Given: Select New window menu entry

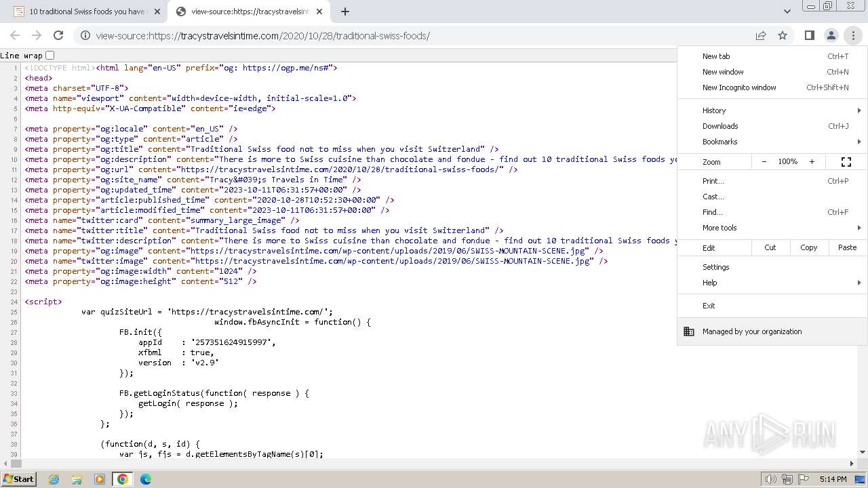Looking at the screenshot, I should 772,72.
